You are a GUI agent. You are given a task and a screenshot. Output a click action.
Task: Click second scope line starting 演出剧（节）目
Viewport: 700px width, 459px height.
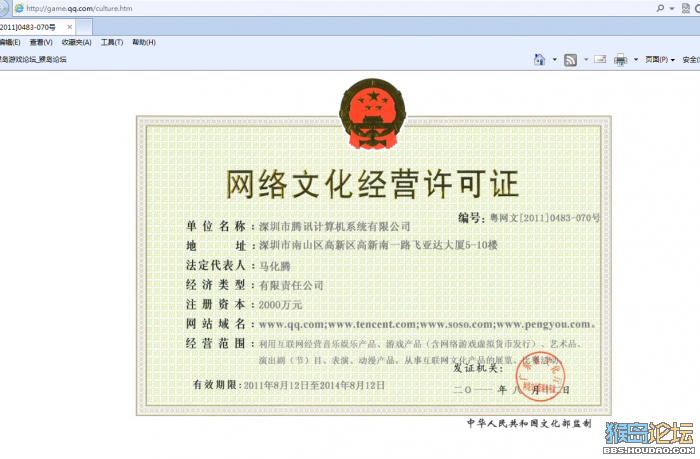(410, 360)
